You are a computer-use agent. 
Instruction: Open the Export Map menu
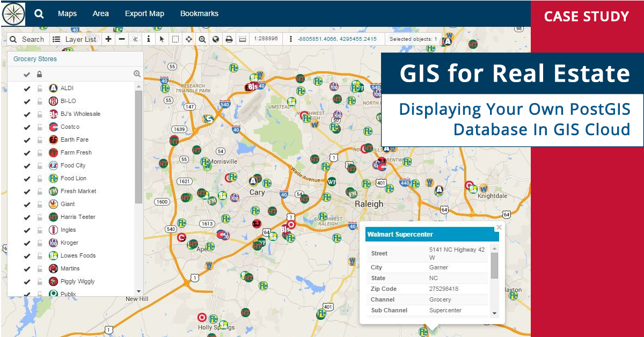(x=144, y=14)
